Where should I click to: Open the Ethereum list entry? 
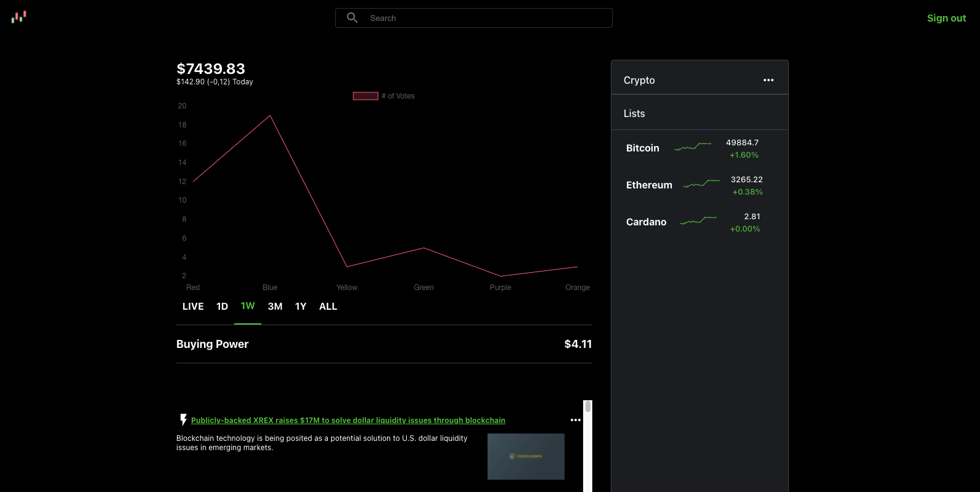coord(700,185)
